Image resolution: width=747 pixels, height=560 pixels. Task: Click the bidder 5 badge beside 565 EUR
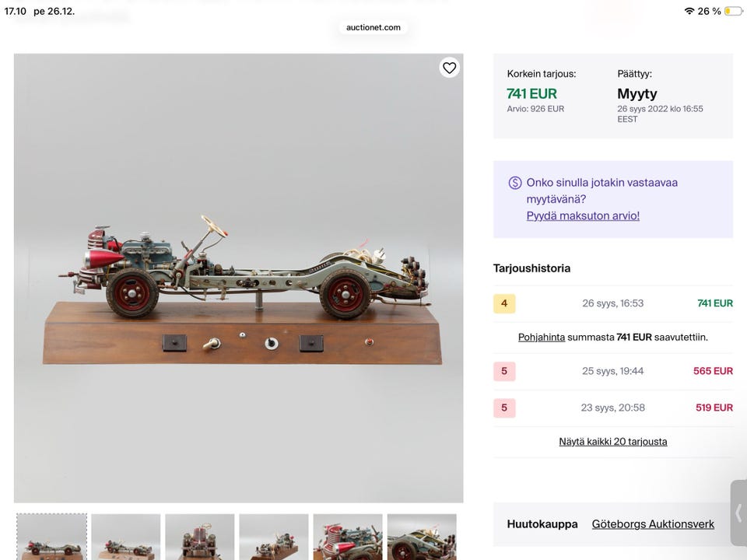click(504, 371)
